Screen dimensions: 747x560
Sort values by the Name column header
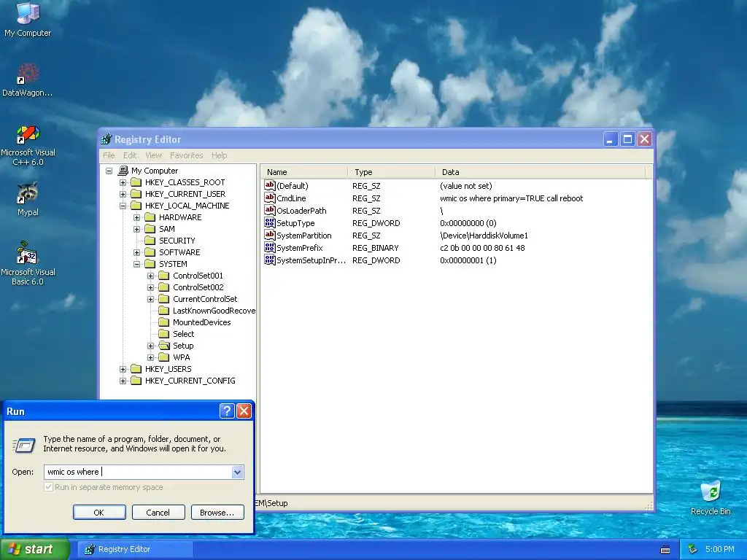click(x=304, y=172)
